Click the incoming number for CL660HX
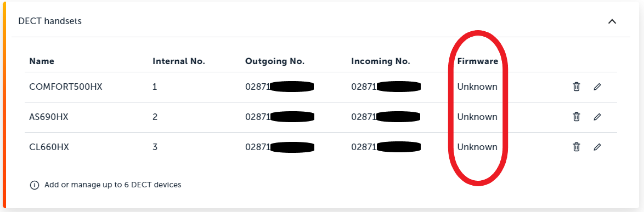 click(x=386, y=147)
